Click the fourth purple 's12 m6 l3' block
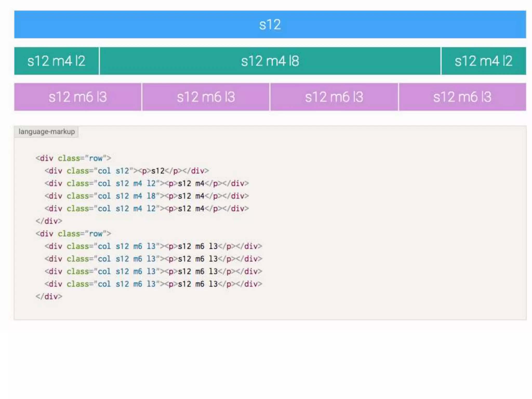 [x=462, y=97]
